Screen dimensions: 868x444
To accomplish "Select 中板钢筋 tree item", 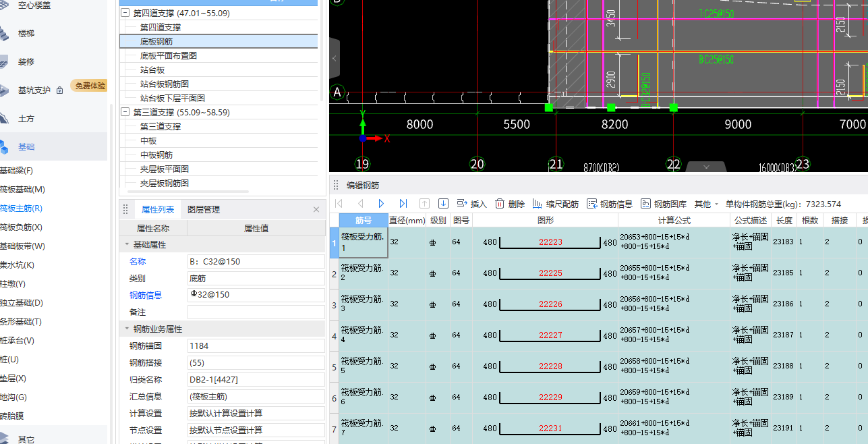I will (156, 155).
